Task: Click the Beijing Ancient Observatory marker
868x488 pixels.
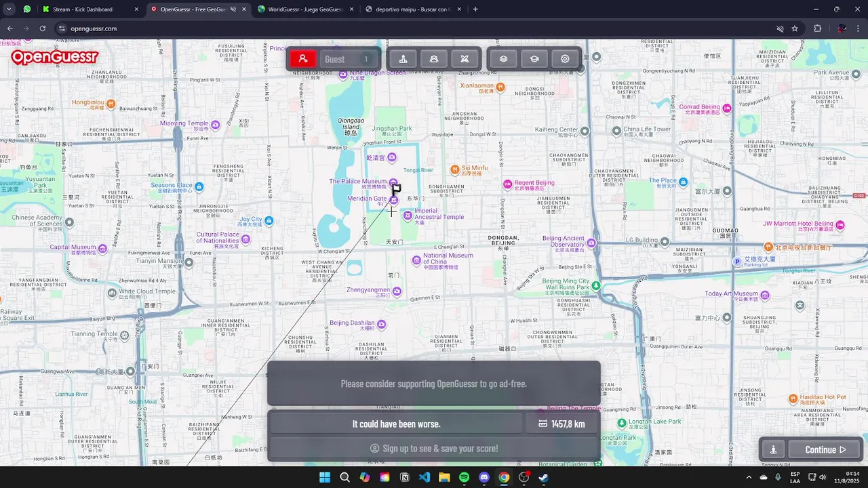Action: (x=591, y=243)
